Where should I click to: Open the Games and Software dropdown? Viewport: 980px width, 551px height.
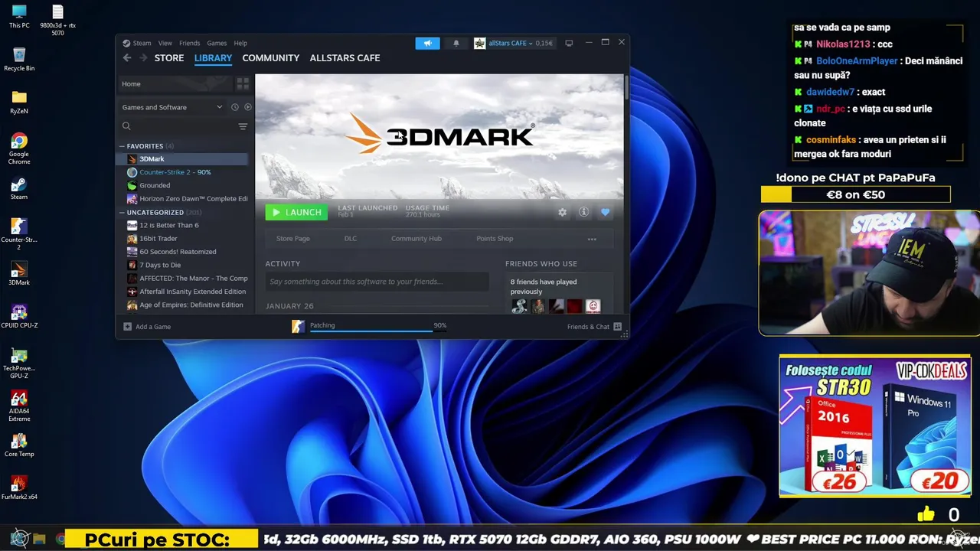click(172, 107)
